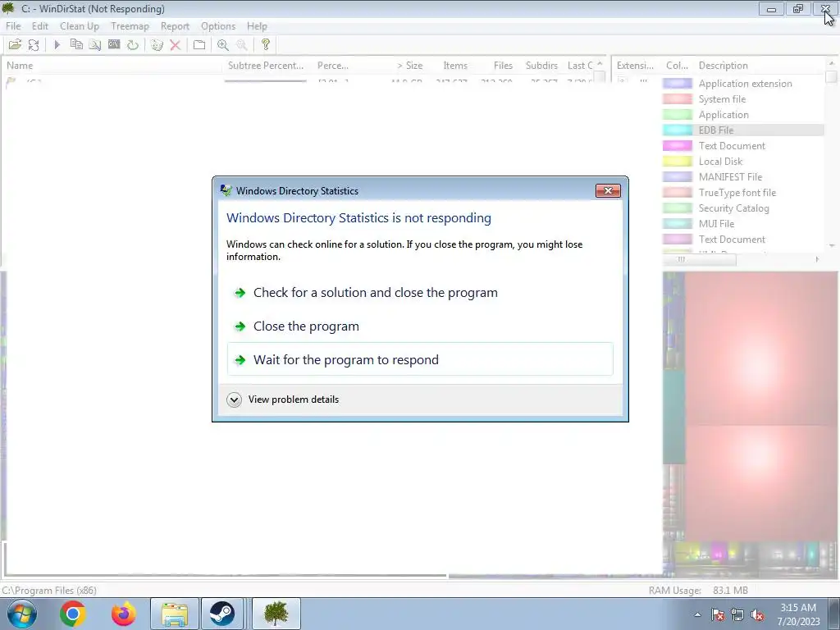Choose Close the program
The image size is (840, 630).
tap(420, 326)
